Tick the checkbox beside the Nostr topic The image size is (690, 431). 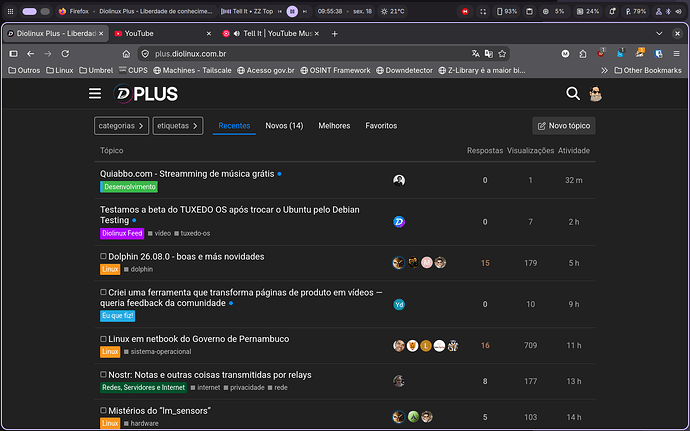(103, 374)
